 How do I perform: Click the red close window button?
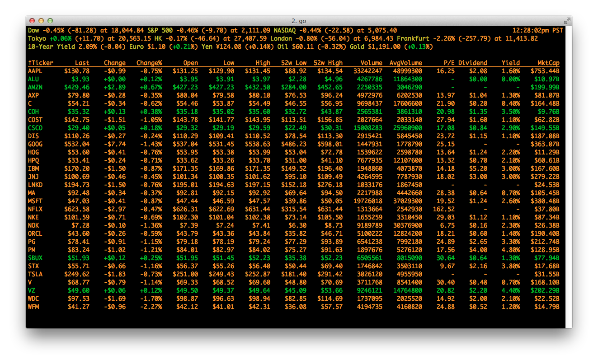(32, 21)
